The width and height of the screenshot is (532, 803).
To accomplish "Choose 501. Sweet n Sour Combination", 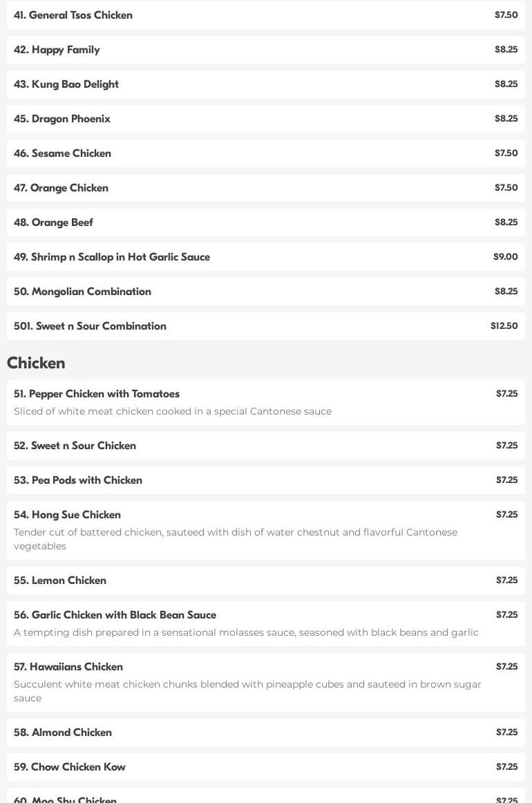I will pyautogui.click(x=90, y=326).
